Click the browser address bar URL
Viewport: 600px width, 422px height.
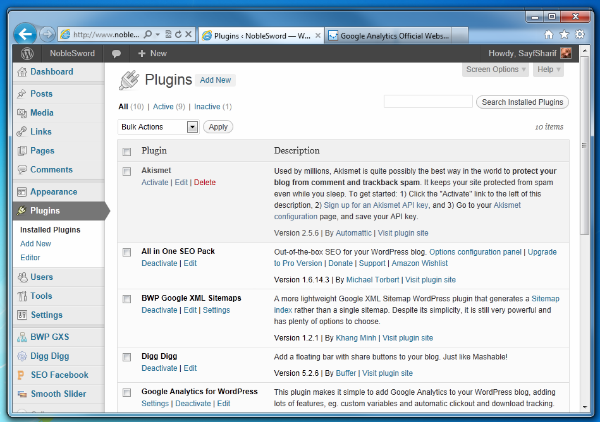106,34
